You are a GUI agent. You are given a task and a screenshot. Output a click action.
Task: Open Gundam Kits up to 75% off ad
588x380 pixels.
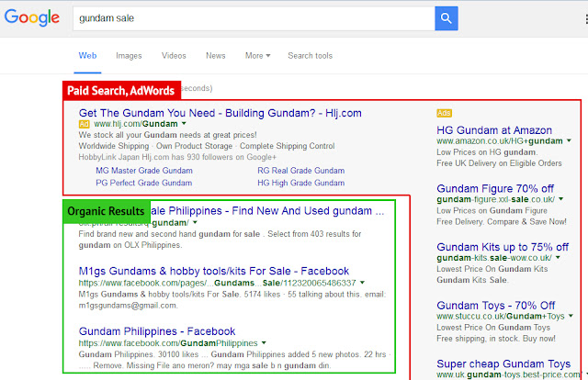pyautogui.click(x=503, y=247)
